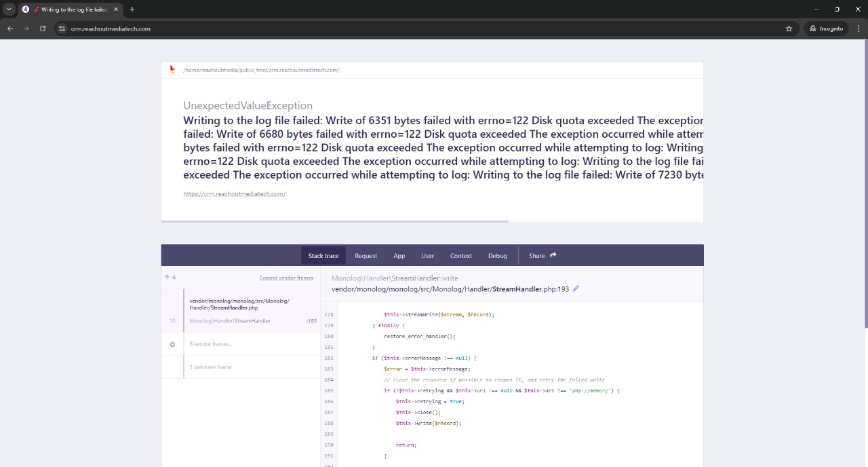The height and width of the screenshot is (467, 868).
Task: Go back using the browser back arrow
Action: coord(10,29)
